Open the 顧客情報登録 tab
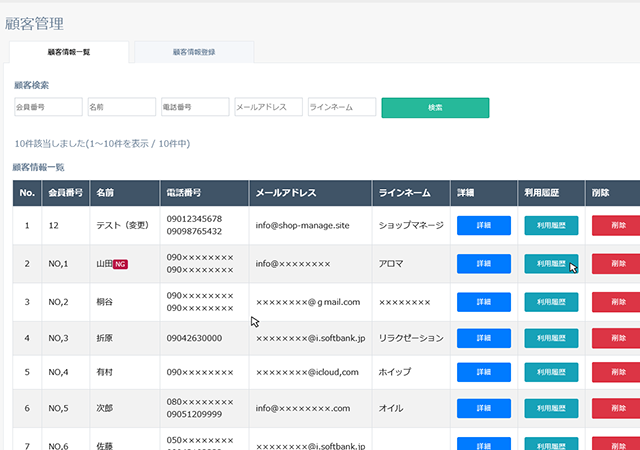Screen dimensions: 640x450 194,52
